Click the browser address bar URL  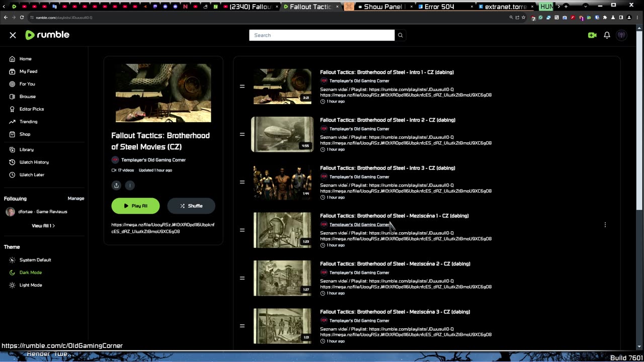64,18
